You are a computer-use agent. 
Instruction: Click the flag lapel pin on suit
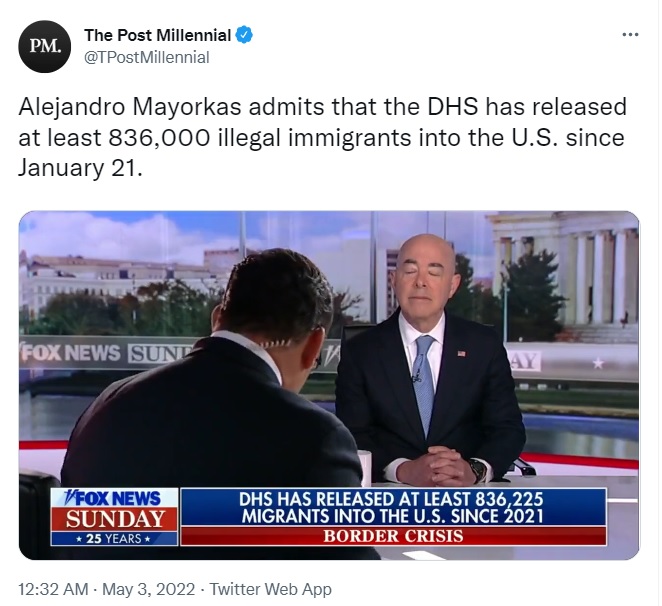pyautogui.click(x=461, y=353)
